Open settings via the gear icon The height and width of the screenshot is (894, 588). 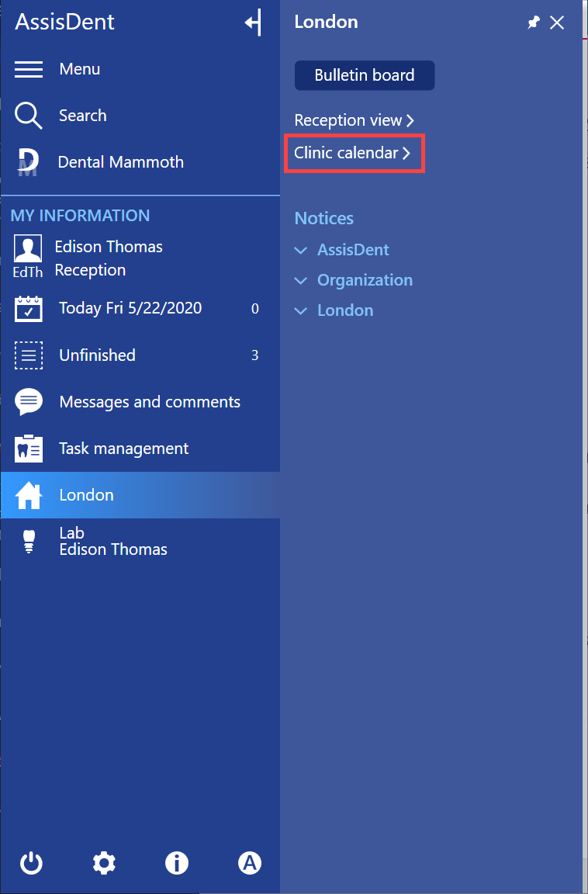coord(104,863)
